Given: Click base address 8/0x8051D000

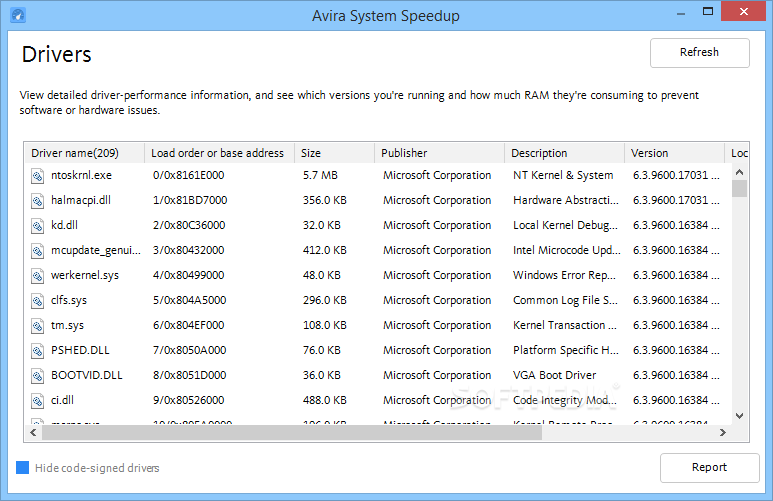Looking at the screenshot, I should pyautogui.click(x=190, y=375).
